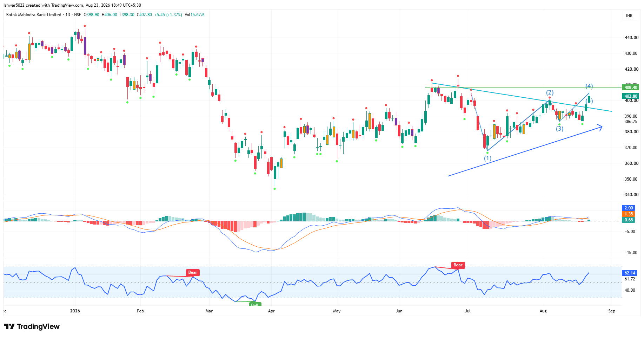Viewport: 644px width, 337px height.
Task: Select the blue ascending arrow trendline
Action: pyautogui.click(x=525, y=151)
